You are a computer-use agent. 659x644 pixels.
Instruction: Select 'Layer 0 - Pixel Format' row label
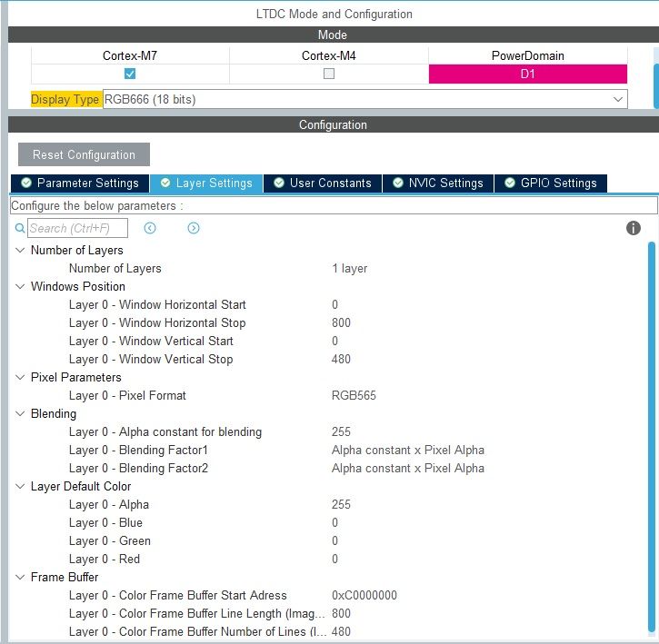point(127,396)
